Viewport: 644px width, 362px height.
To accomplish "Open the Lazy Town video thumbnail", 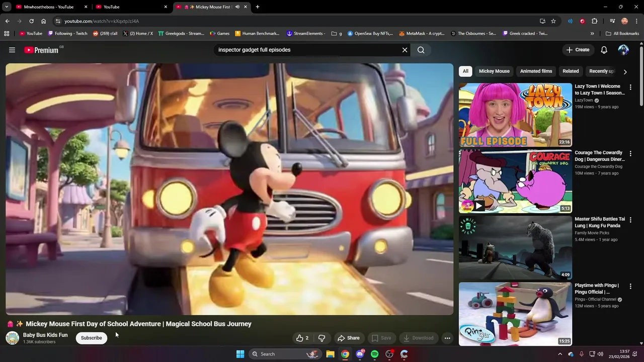I will 515,115.
